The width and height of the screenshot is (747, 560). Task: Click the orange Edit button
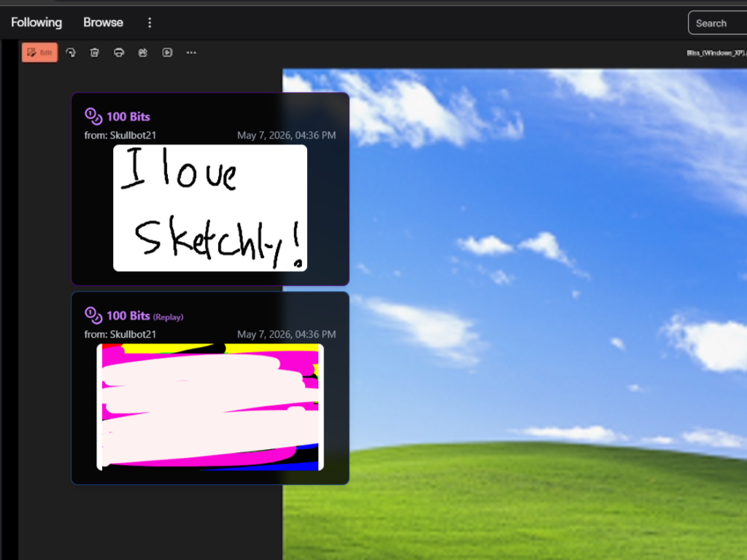[39, 52]
